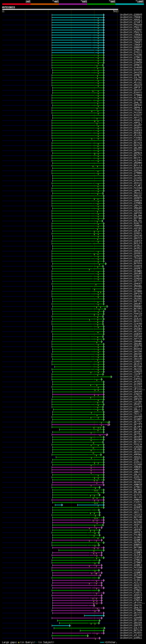Open hit UniRef100_P56168

tap(131, 25)
